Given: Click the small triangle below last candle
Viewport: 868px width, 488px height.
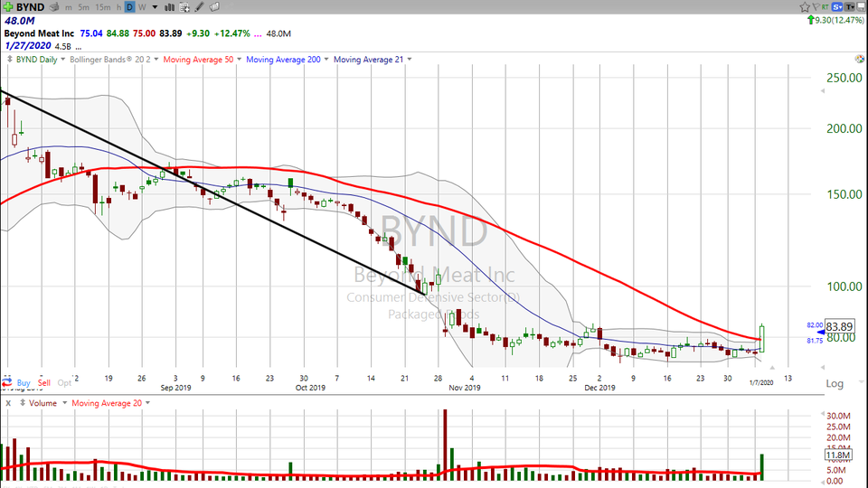Looking at the screenshot, I should click(771, 368).
